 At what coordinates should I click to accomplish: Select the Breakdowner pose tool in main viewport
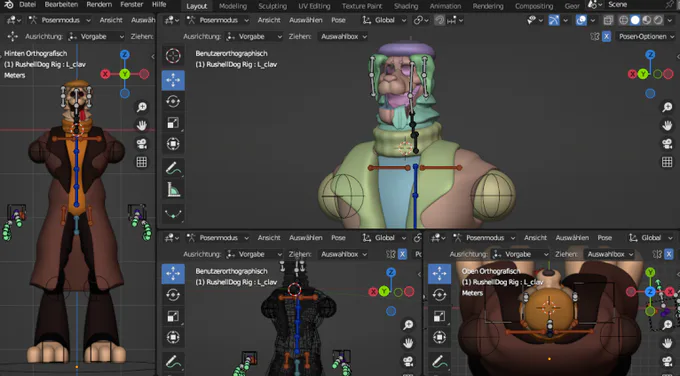(173, 214)
